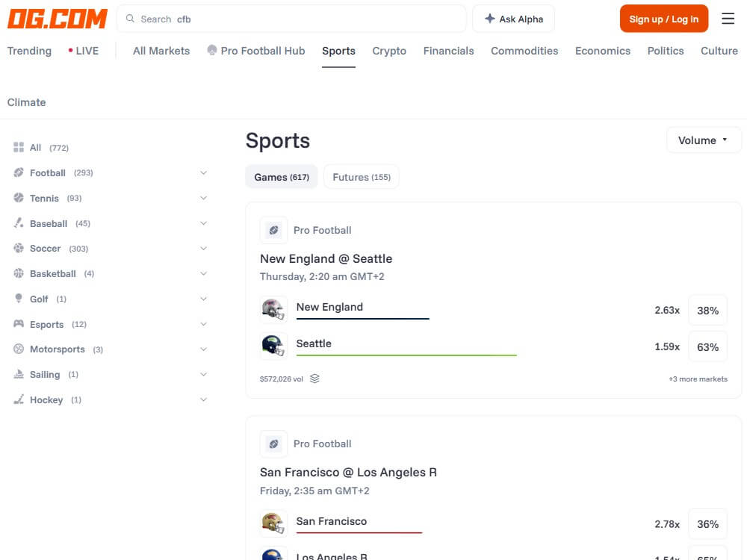The image size is (747, 560).
Task: Click the Sign up / Log in button
Action: 663,19
